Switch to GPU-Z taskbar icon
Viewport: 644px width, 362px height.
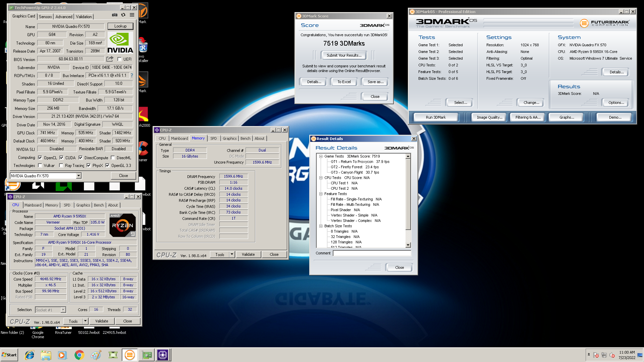[147, 355]
